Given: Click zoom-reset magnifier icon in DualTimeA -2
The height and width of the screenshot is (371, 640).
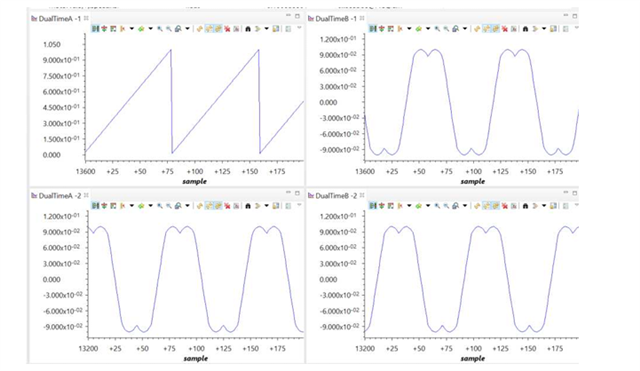Looking at the screenshot, I should (x=178, y=205).
